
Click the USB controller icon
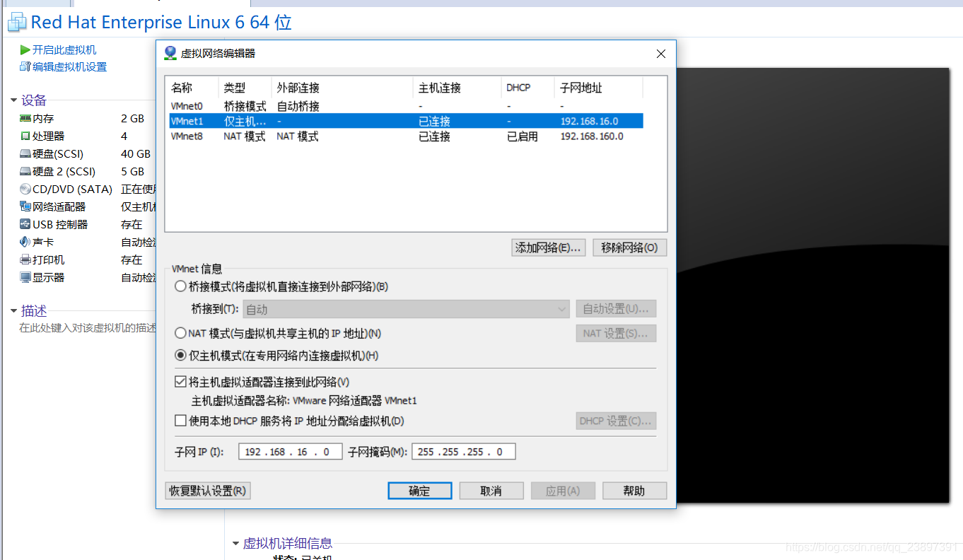(25, 224)
